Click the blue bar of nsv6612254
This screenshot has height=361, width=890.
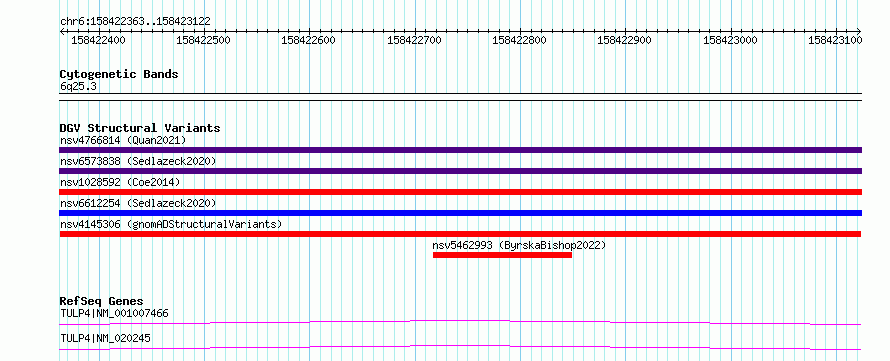pos(460,213)
